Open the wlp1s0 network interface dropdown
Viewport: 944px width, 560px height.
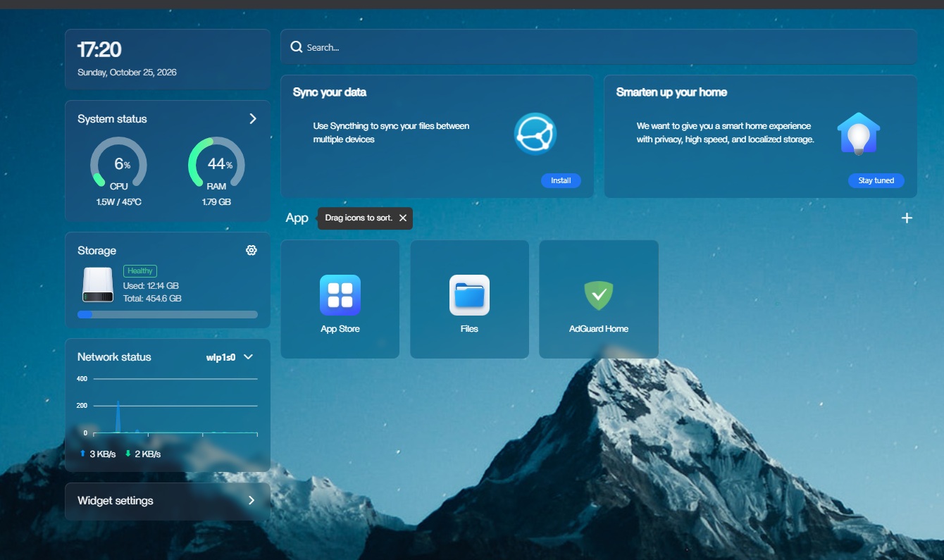point(248,357)
